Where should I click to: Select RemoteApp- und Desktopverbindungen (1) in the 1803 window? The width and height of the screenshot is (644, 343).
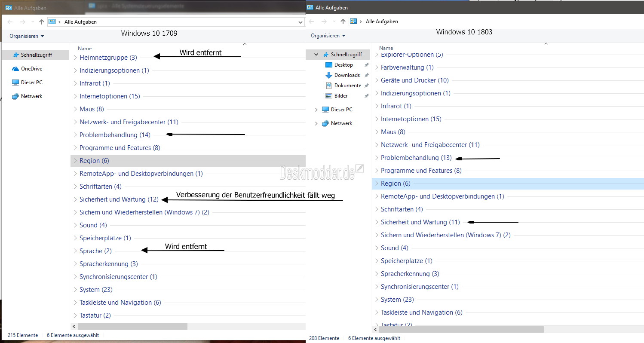pos(442,196)
